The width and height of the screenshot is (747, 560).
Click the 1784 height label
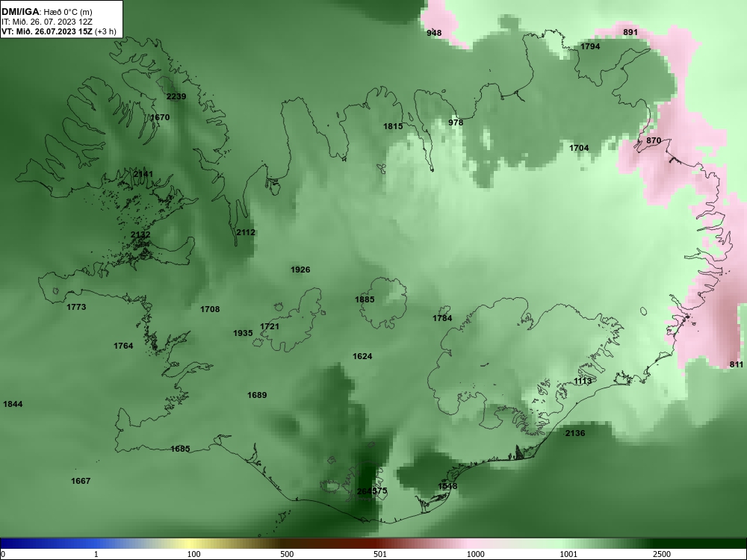point(442,318)
